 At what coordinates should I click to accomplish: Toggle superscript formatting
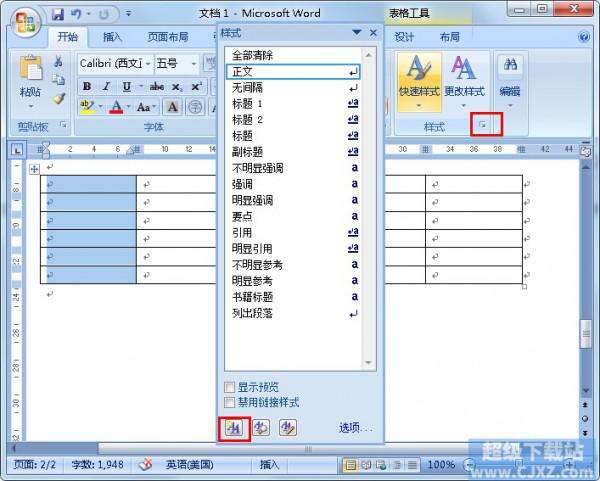[x=196, y=86]
